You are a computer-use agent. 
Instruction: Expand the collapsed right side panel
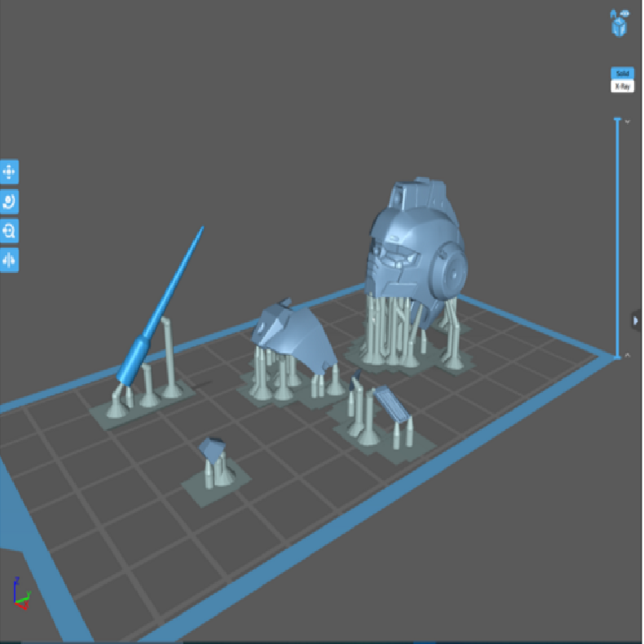tap(636, 320)
